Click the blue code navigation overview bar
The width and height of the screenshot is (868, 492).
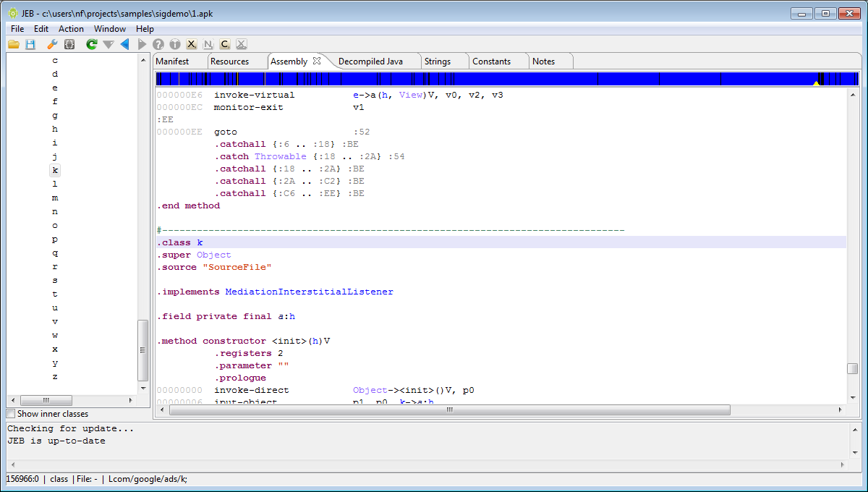tap(507, 79)
